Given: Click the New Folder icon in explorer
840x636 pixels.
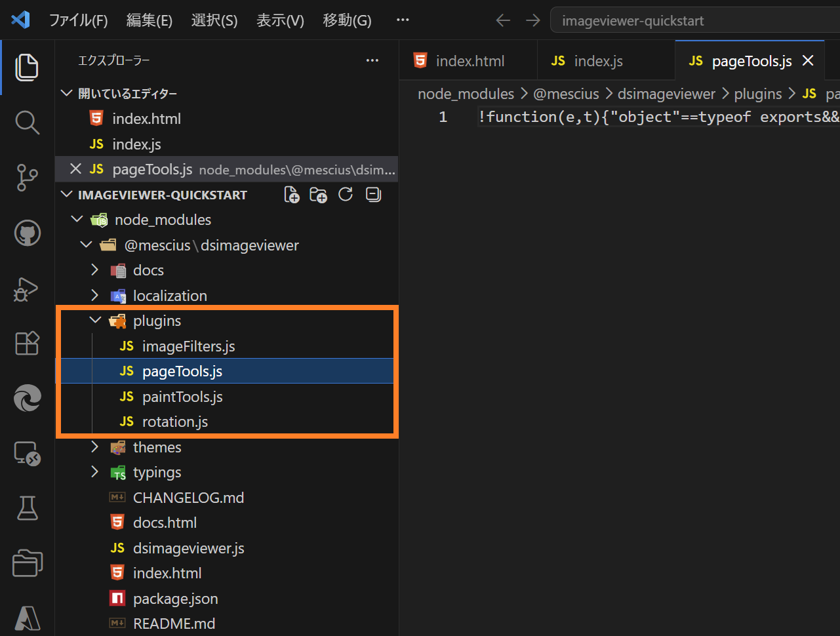Looking at the screenshot, I should (319, 195).
